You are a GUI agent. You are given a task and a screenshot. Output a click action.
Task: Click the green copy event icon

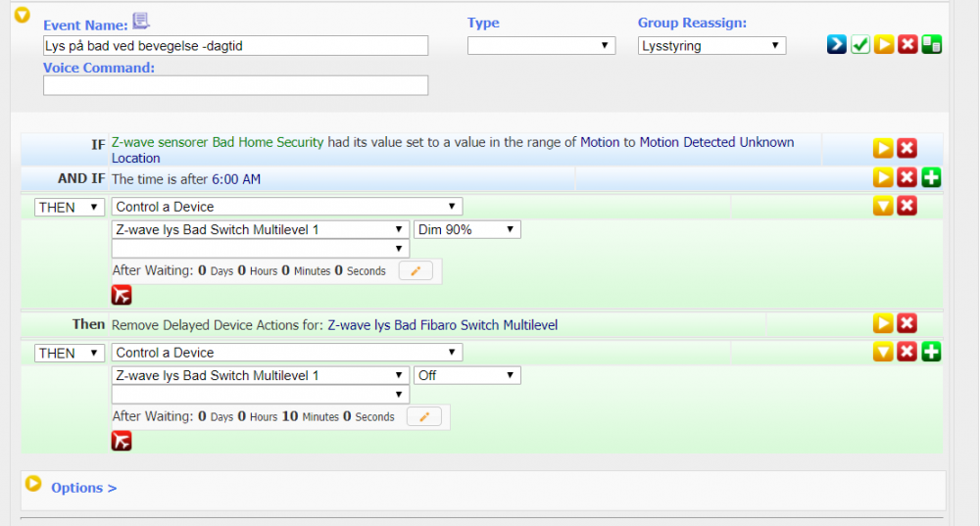(x=931, y=45)
